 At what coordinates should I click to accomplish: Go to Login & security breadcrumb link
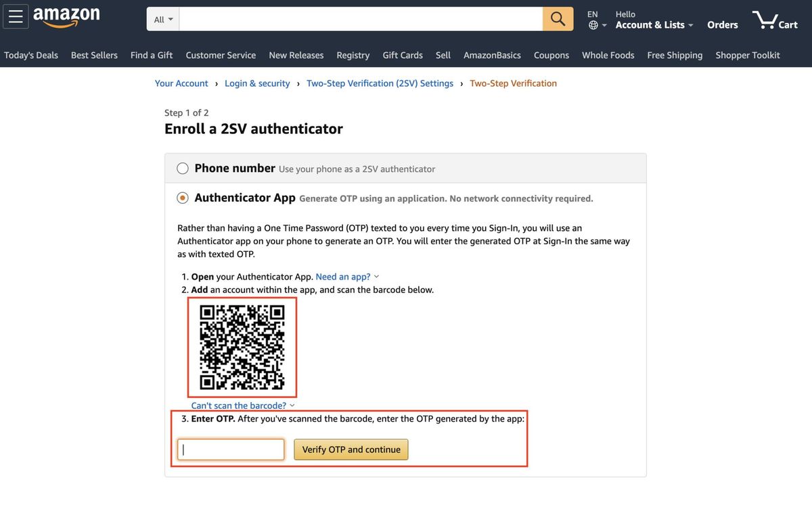[257, 83]
